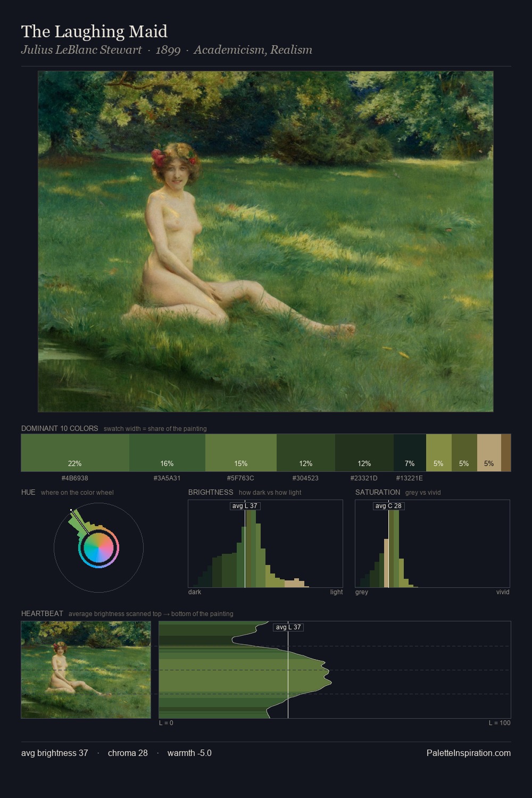
Task: Click the 'HUE' section heading
Action: [x=28, y=492]
